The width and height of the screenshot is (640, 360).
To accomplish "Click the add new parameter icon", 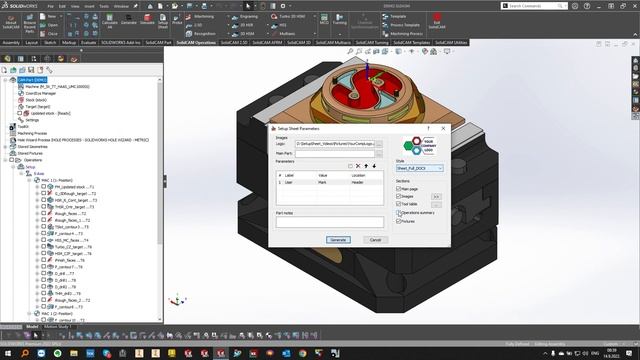I will (350, 166).
